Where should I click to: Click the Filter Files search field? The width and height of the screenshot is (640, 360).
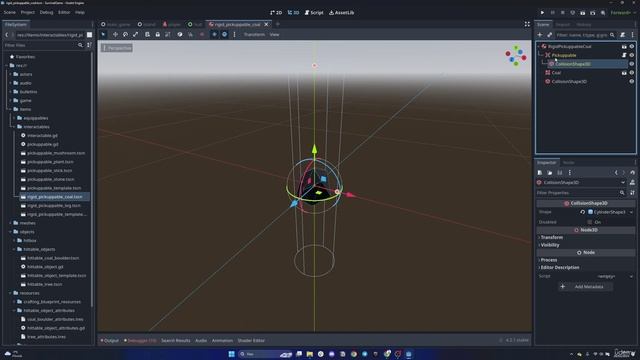(44, 45)
